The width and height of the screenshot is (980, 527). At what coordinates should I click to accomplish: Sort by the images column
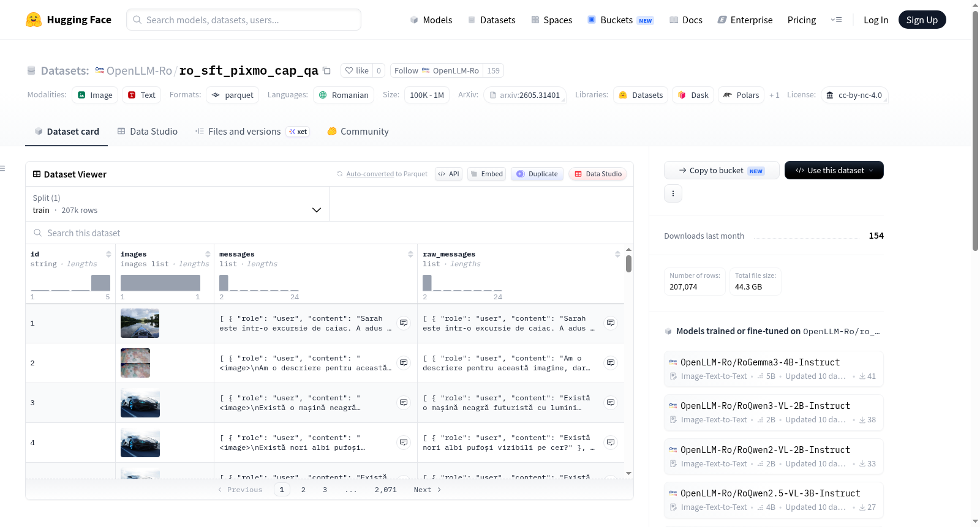coord(208,254)
